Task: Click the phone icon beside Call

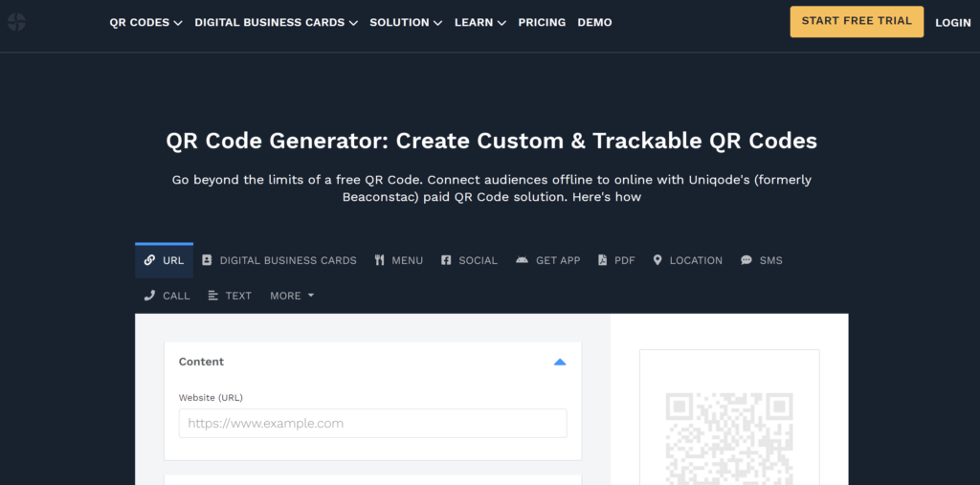Action: [x=149, y=296]
